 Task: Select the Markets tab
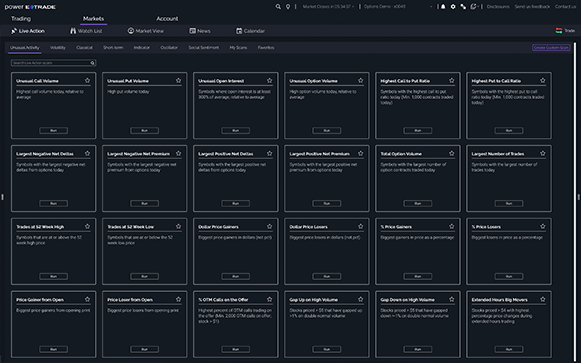[93, 19]
